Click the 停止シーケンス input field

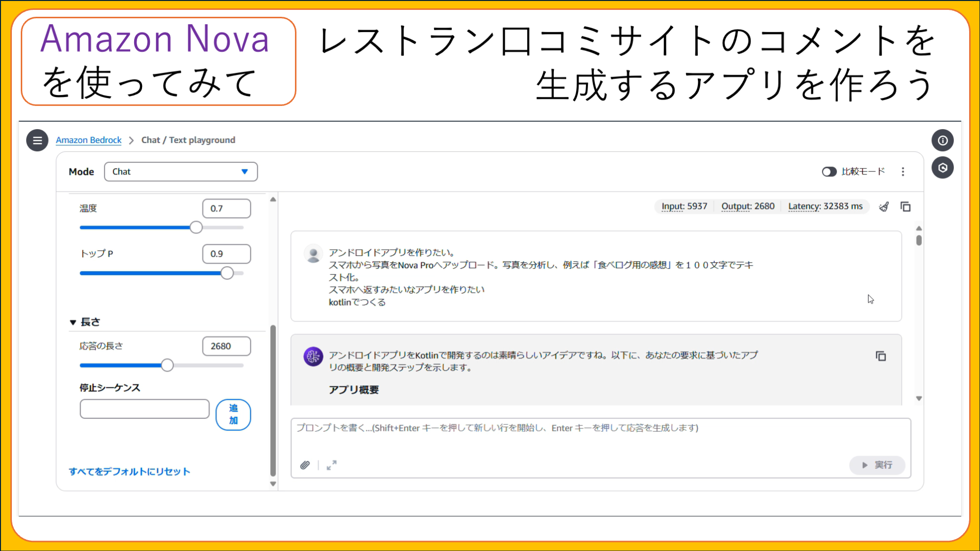145,409
